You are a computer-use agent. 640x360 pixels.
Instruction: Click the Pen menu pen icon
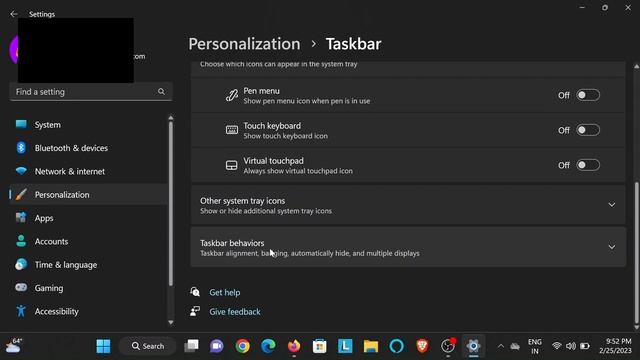click(231, 95)
